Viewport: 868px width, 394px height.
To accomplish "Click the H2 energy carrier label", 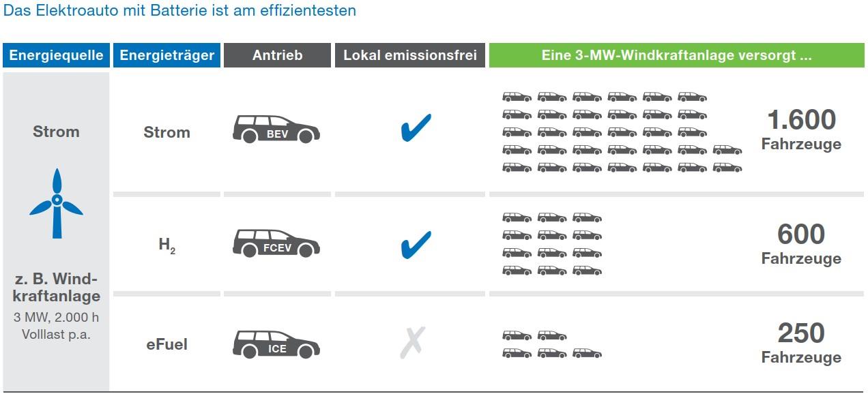I will pyautogui.click(x=167, y=245).
